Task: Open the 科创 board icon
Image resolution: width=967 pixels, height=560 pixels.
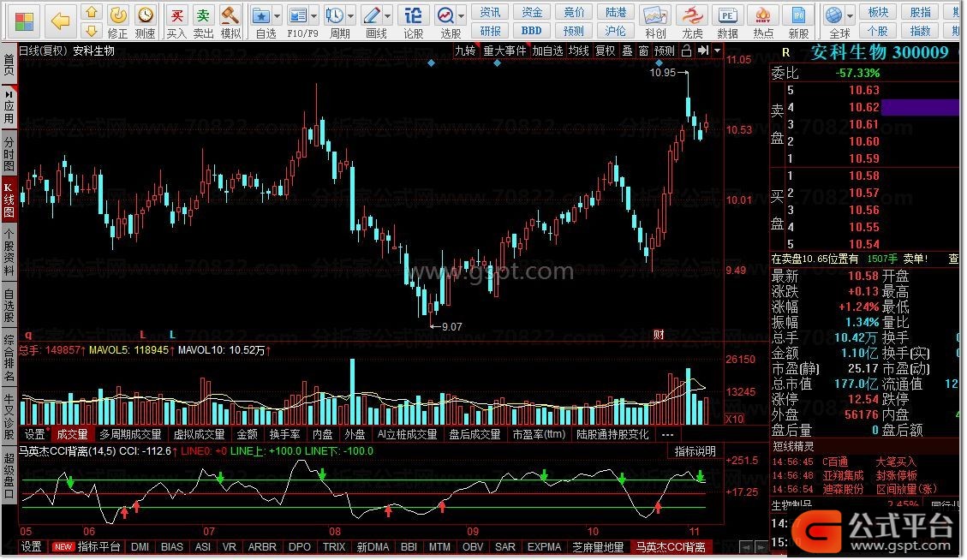Action: [655, 21]
